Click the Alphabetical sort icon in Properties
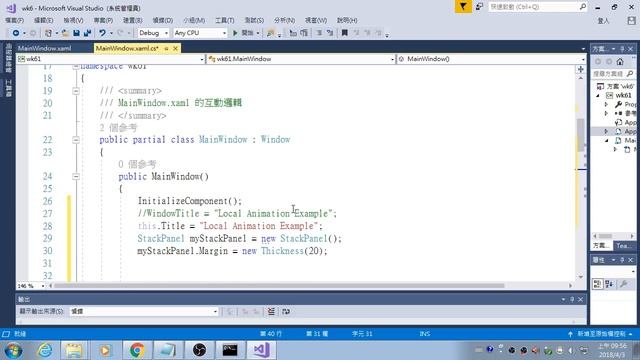This screenshot has height=360, width=640. click(x=609, y=284)
